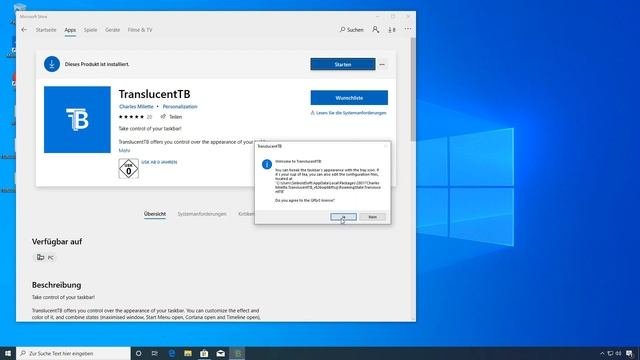Open the volume icon in the tray
This screenshot has height=360, width=640.
(618, 353)
